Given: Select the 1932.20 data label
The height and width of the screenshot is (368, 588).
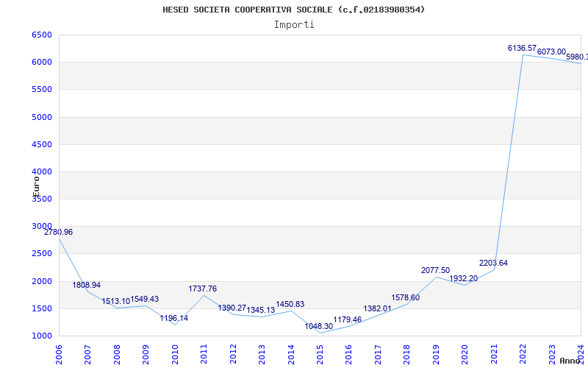Looking at the screenshot, I should click(x=464, y=278).
